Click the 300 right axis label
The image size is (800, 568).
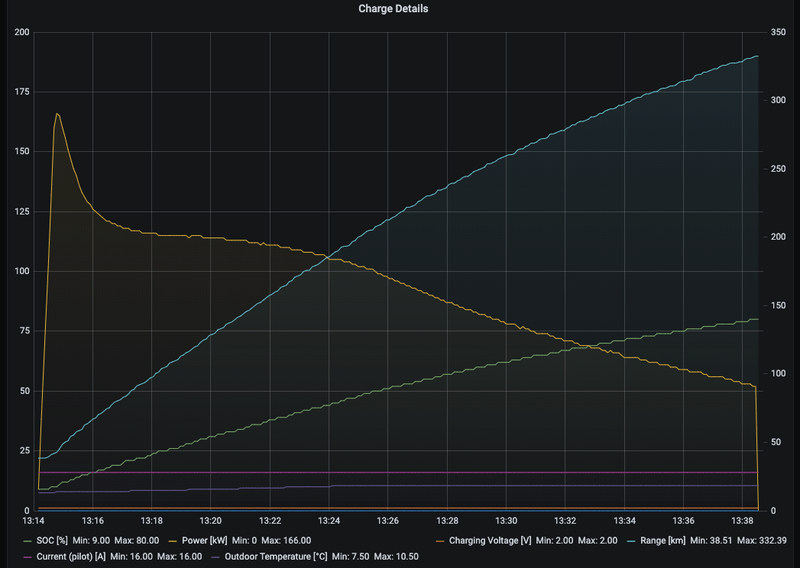click(778, 100)
